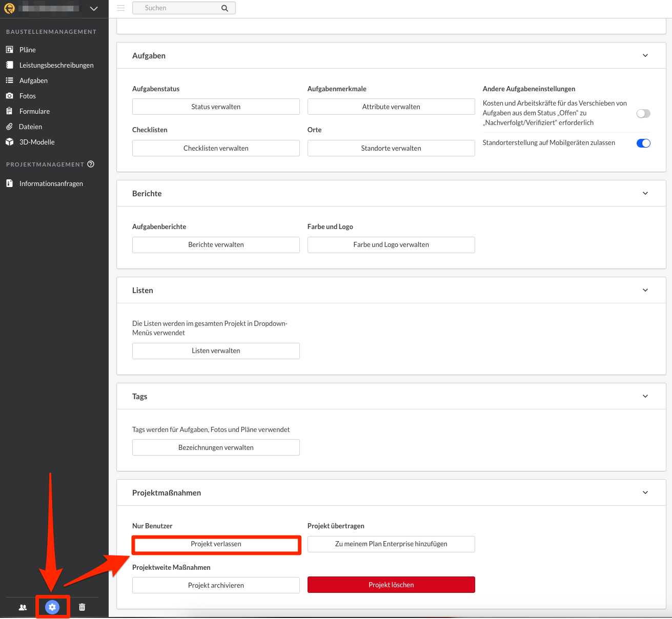Collapse the Projektmaßnahmen section chevron
The height and width of the screenshot is (619, 672).
(x=645, y=492)
